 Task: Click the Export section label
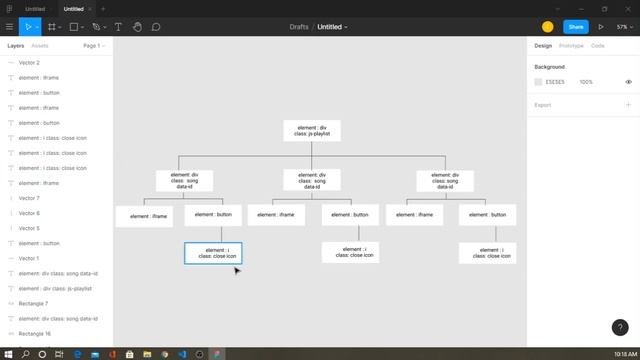coord(542,105)
